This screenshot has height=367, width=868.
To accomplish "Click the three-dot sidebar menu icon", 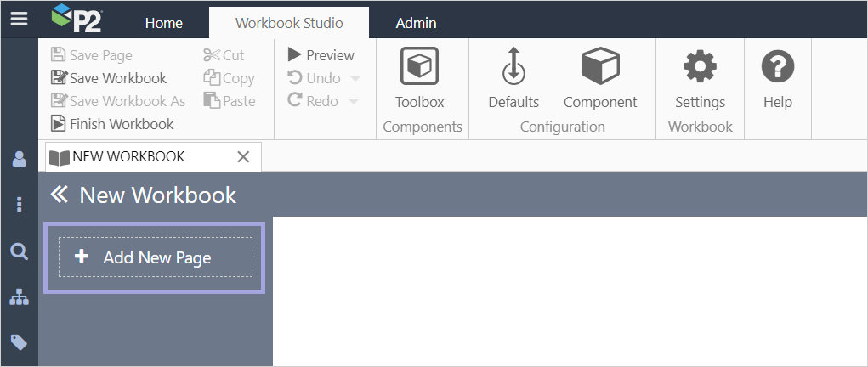I will coord(19,205).
